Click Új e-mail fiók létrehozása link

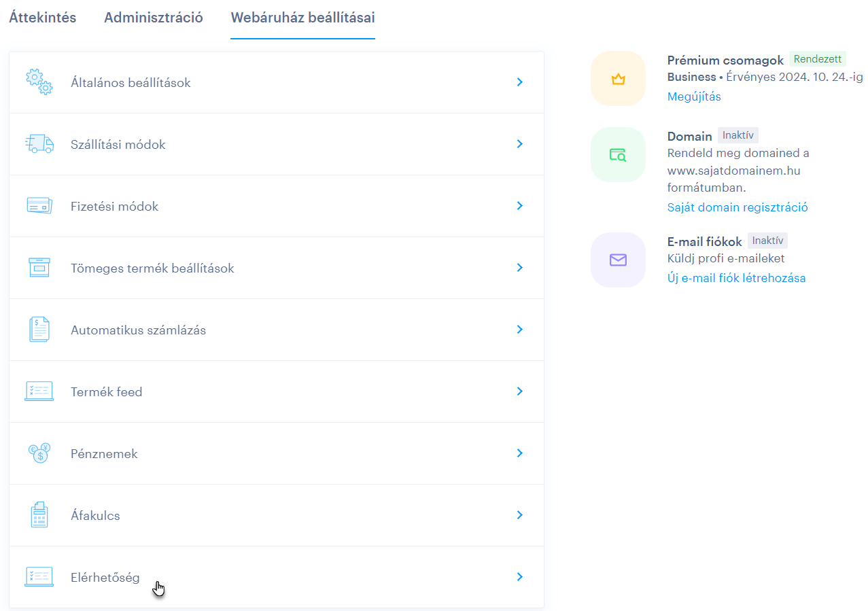pyautogui.click(x=736, y=278)
